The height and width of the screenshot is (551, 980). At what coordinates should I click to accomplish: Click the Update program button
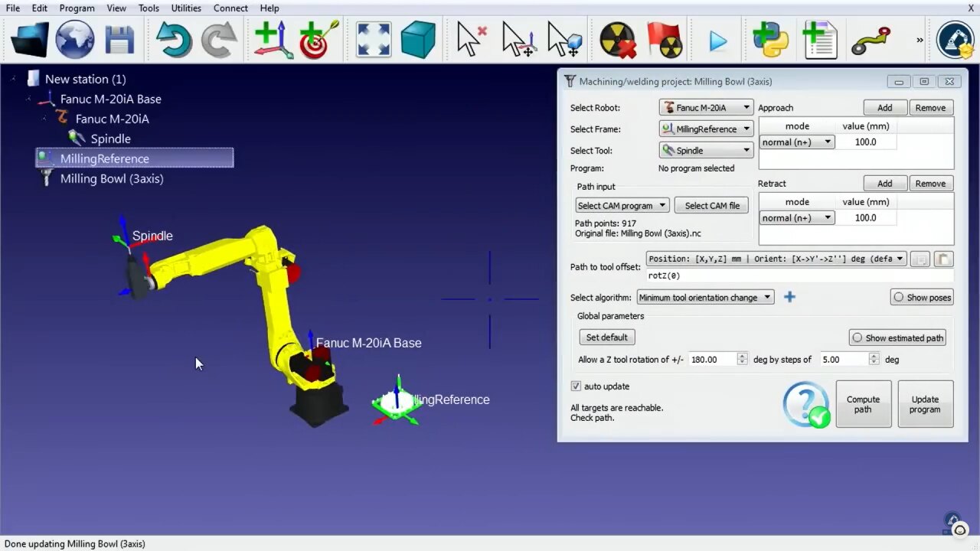[925, 404]
